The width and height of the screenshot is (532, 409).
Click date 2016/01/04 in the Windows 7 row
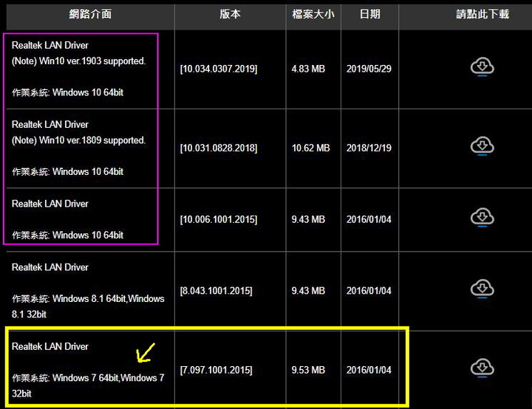pyautogui.click(x=369, y=370)
